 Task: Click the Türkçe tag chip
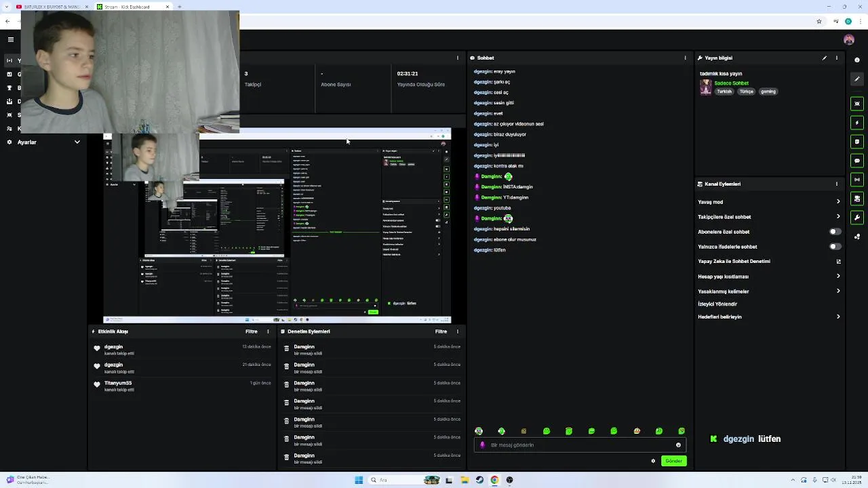[747, 91]
